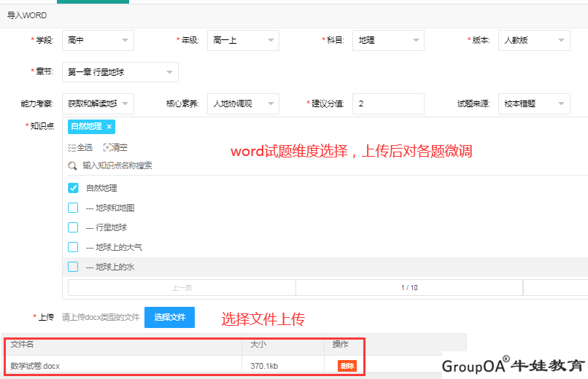Click the knowledge point search magnifier icon
The height and width of the screenshot is (379, 588).
pyautogui.click(x=73, y=165)
